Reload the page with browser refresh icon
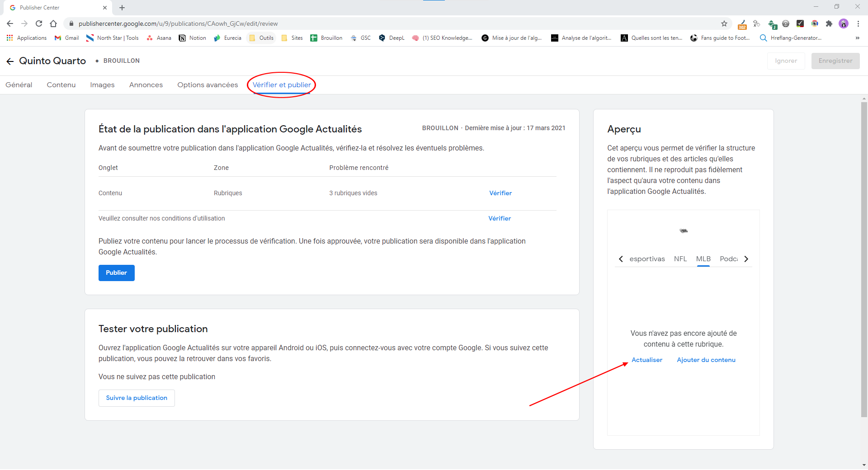The width and height of the screenshot is (868, 470). click(x=39, y=23)
